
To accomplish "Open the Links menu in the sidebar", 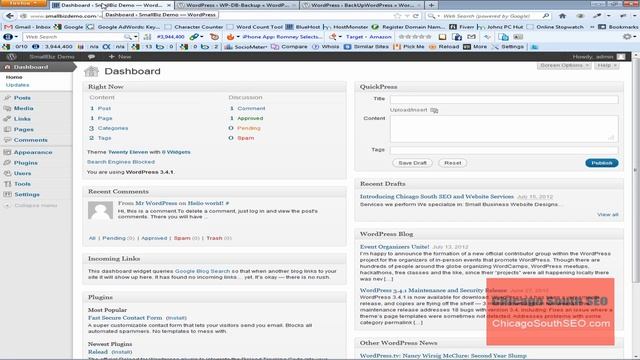I will [x=22, y=119].
